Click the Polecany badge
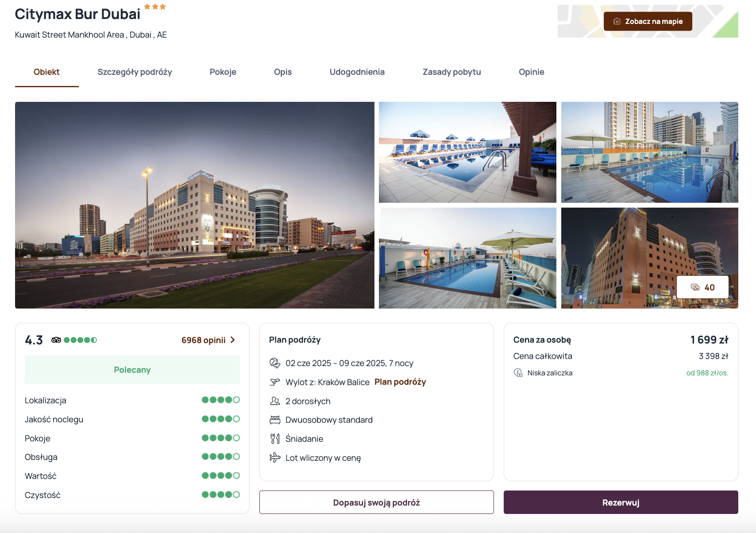 pyautogui.click(x=132, y=370)
